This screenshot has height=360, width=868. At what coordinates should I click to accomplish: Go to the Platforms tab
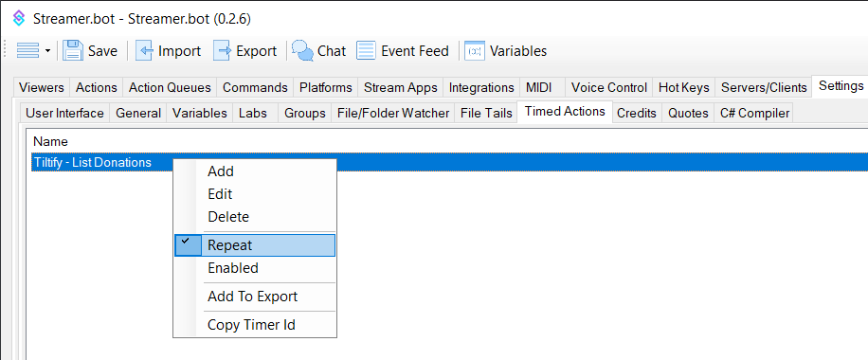[326, 87]
